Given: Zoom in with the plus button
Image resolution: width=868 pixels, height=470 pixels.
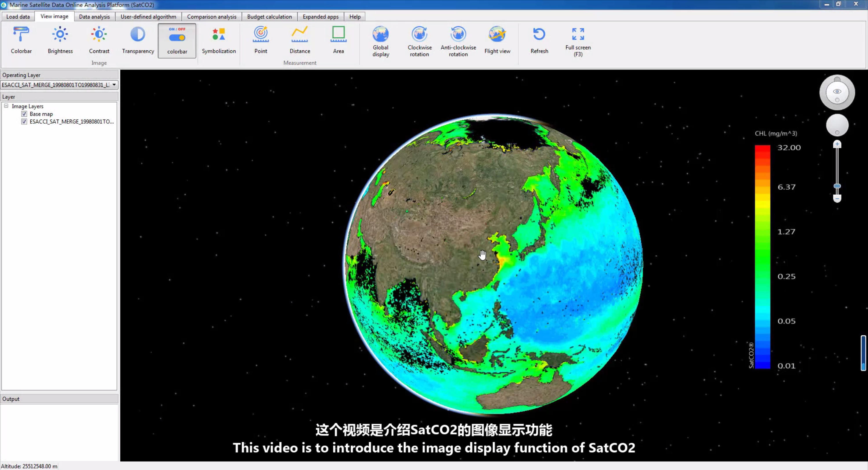Looking at the screenshot, I should (837, 144).
